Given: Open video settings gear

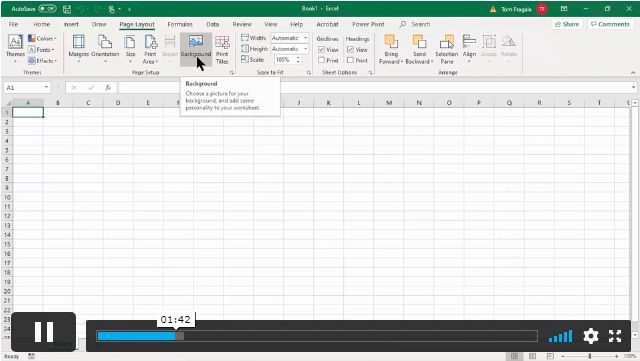Looking at the screenshot, I should (x=591, y=336).
